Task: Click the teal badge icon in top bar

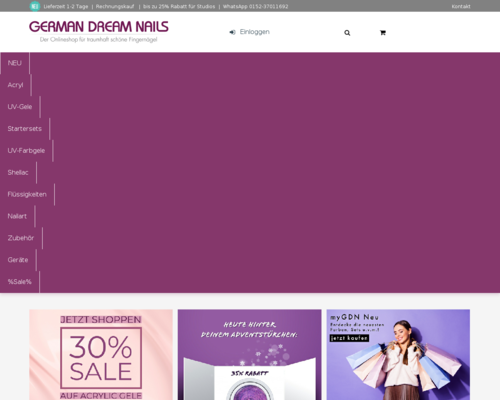Action: [x=35, y=6]
